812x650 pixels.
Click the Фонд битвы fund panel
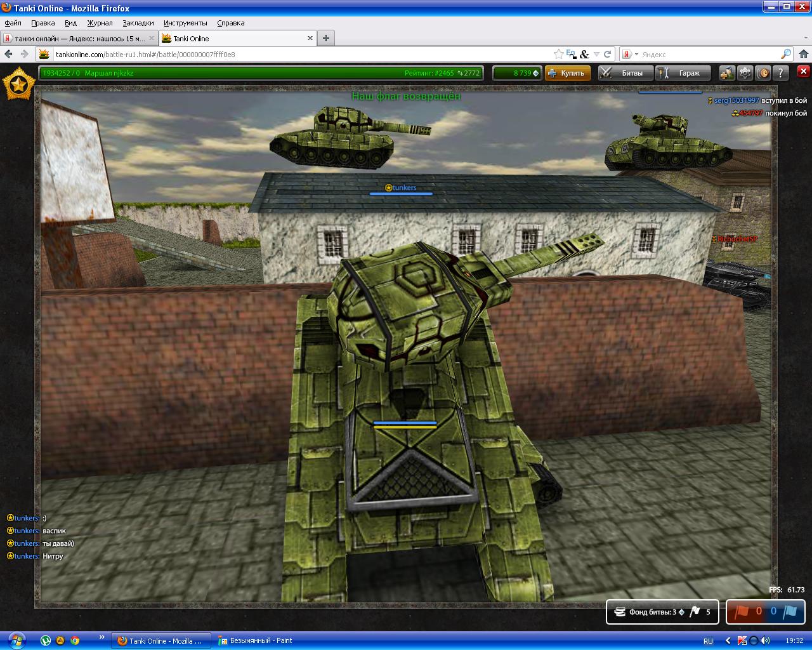pos(662,612)
